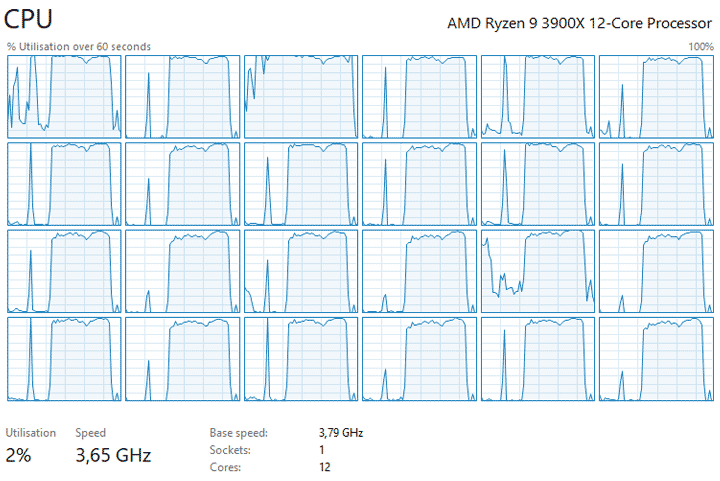Select the third graph in the bottom row
Screen dimensions: 720x481
[x=300, y=359]
